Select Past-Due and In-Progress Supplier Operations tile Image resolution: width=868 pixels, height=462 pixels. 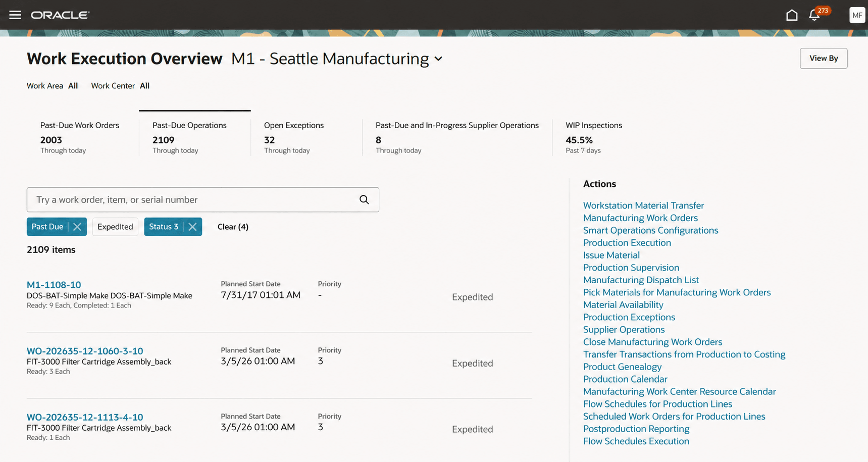(457, 137)
